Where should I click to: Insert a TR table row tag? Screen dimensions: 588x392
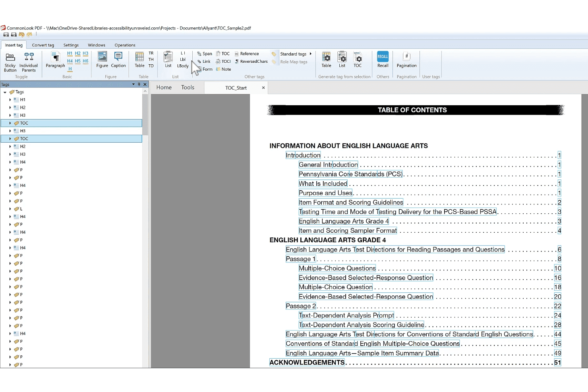tap(151, 53)
